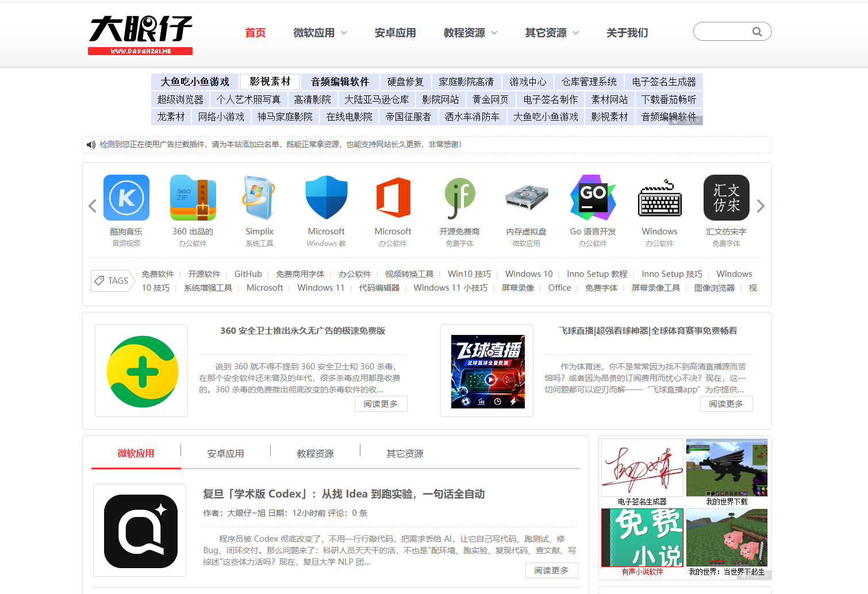This screenshot has height=594, width=868.
Task: Open the Microsoft Defender shield icon
Action: pos(327,198)
